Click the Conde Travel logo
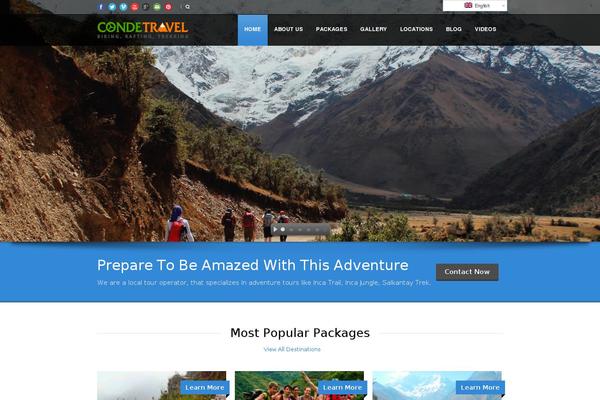 pos(143,30)
